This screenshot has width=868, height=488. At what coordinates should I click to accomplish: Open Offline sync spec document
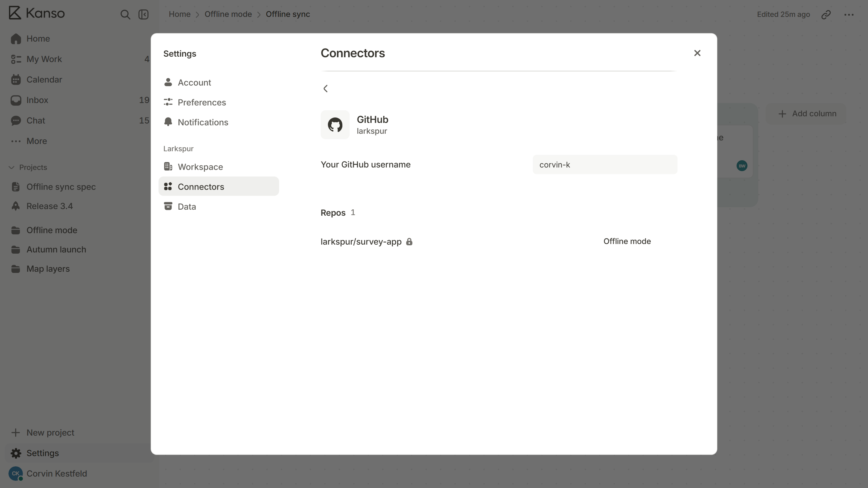tap(79, 187)
